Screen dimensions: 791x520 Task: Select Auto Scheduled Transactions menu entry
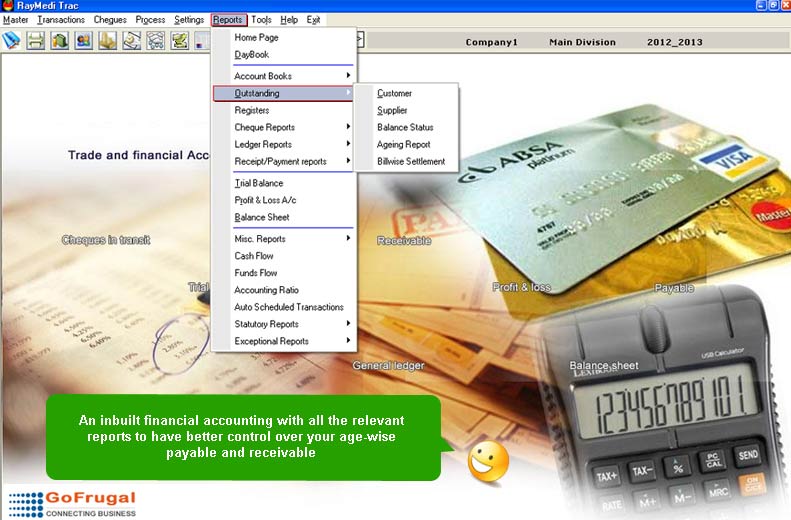pos(284,307)
